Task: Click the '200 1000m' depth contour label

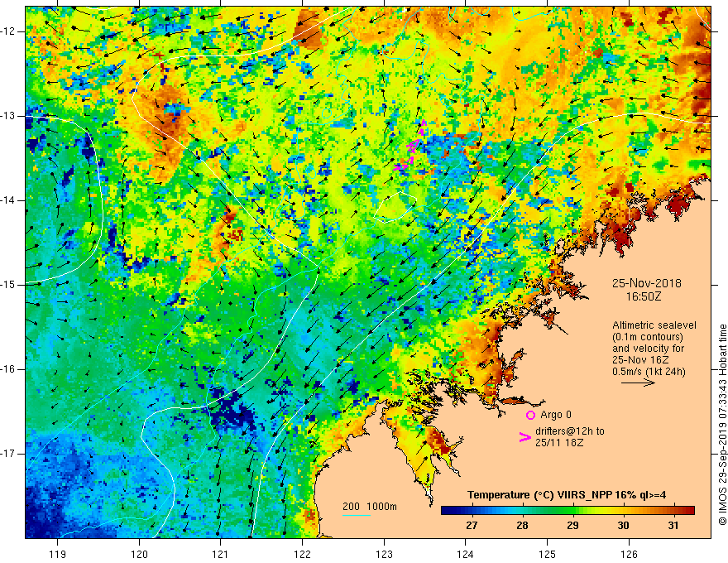Action: click(370, 507)
